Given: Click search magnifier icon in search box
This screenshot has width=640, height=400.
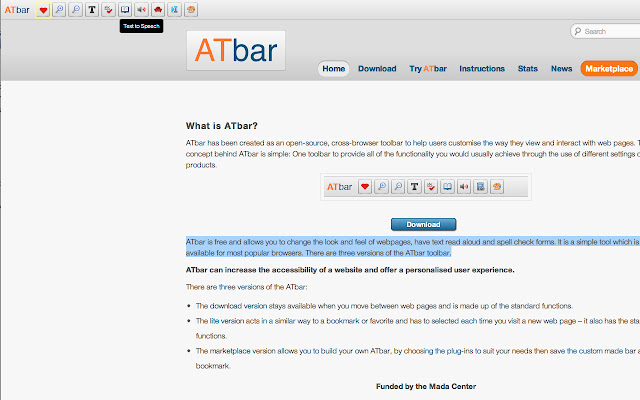Looking at the screenshot, I should pos(578,31).
